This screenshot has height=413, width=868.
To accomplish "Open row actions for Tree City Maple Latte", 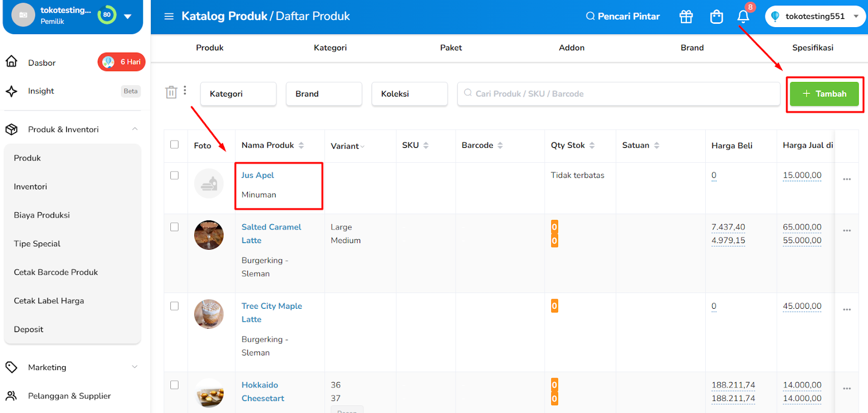I will pyautogui.click(x=847, y=309).
